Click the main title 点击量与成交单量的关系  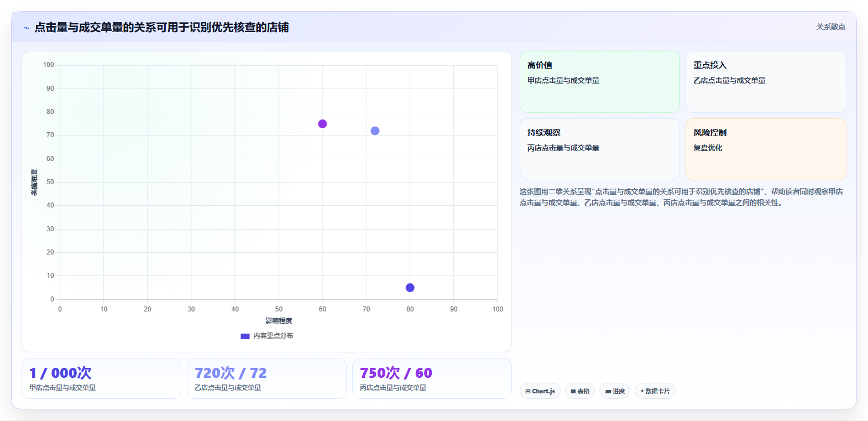click(x=161, y=27)
